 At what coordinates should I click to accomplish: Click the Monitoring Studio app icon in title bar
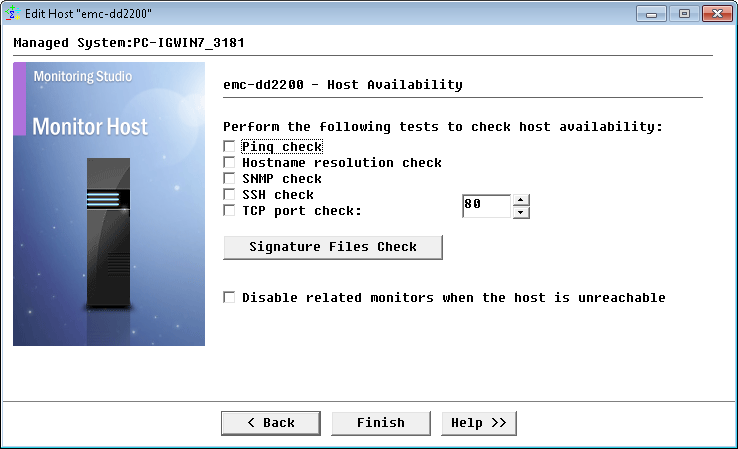pyautogui.click(x=13, y=13)
